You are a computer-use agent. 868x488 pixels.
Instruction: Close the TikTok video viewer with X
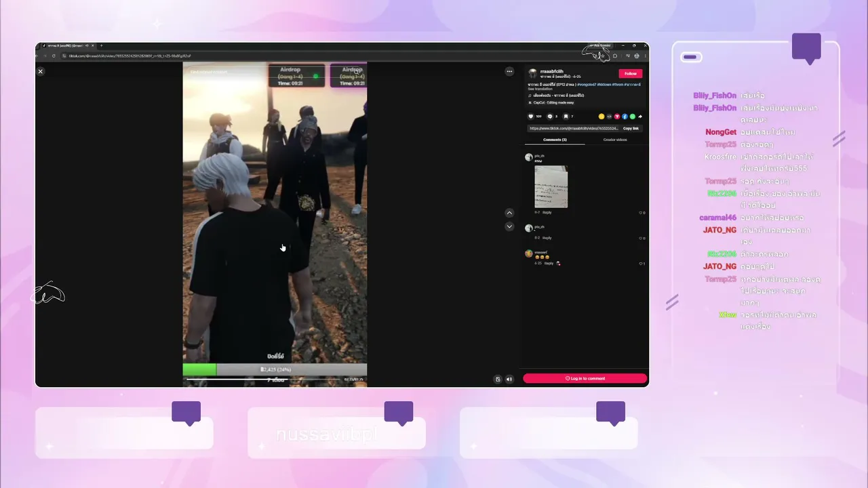[41, 71]
